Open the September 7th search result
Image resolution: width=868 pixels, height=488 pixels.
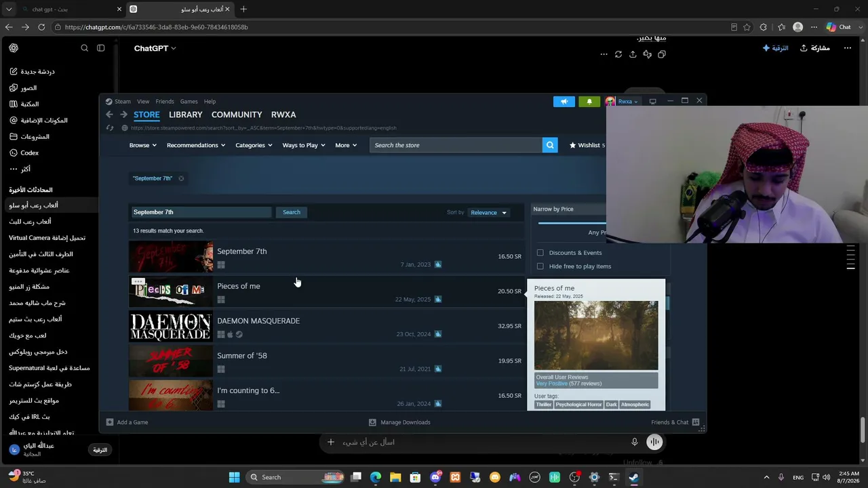[325, 257]
